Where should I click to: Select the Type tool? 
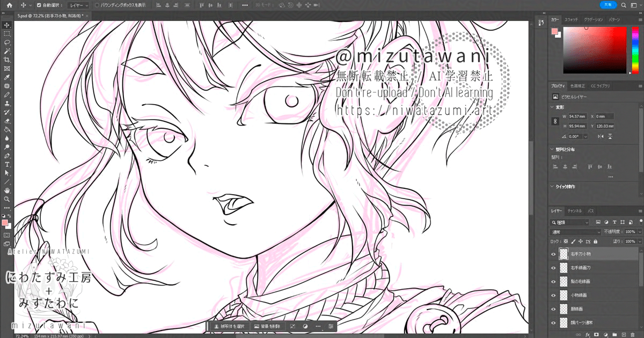coord(7,164)
